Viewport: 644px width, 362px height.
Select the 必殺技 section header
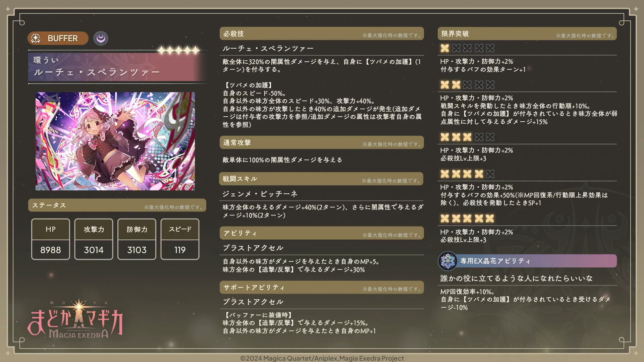(x=322, y=34)
